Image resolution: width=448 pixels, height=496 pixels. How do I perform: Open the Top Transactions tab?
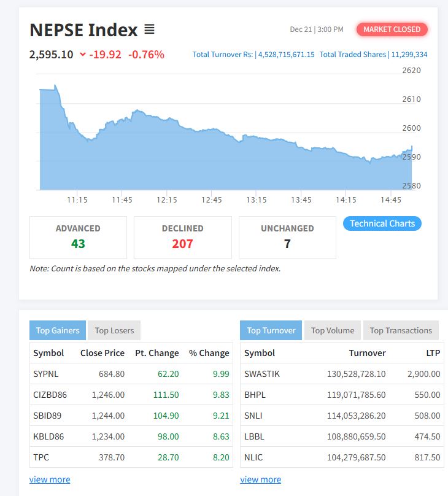pos(401,330)
